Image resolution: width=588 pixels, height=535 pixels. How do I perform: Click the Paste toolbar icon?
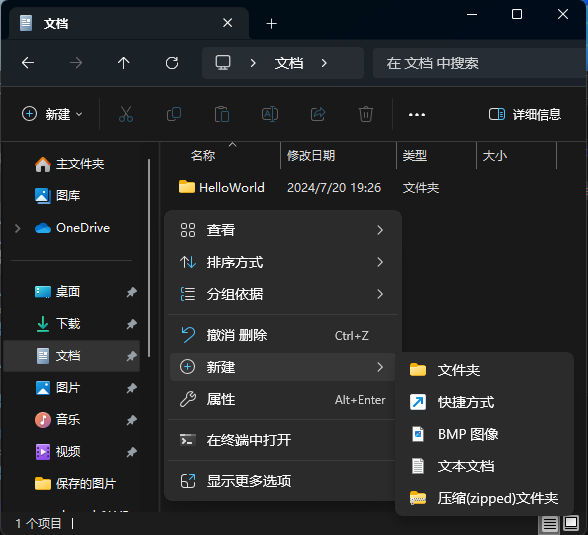(222, 114)
